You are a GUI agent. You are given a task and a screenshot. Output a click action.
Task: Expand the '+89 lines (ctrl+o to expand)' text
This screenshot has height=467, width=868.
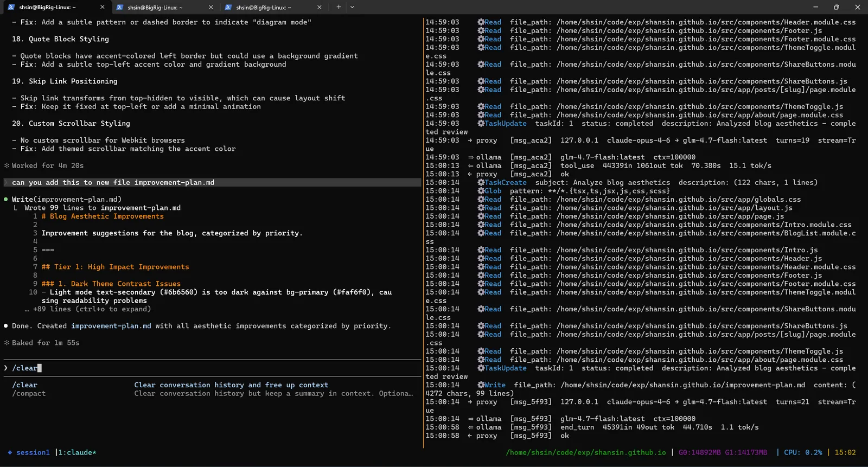click(91, 309)
